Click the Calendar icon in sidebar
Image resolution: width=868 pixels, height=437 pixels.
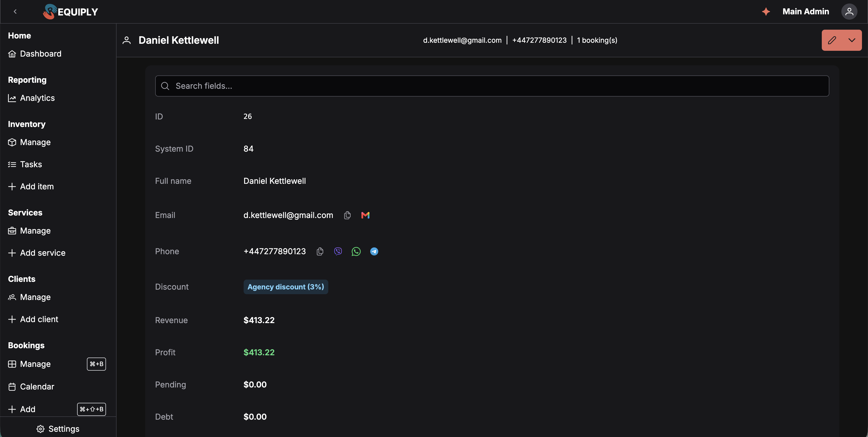[12, 387]
